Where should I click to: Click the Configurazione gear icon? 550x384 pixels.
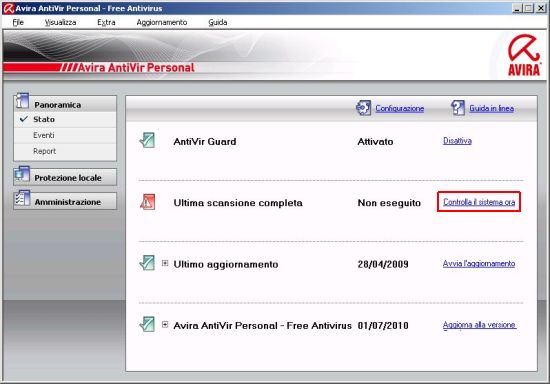363,108
